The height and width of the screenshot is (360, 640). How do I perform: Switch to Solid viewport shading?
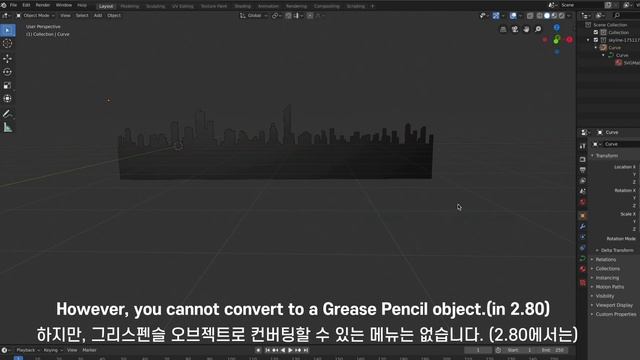(x=547, y=16)
